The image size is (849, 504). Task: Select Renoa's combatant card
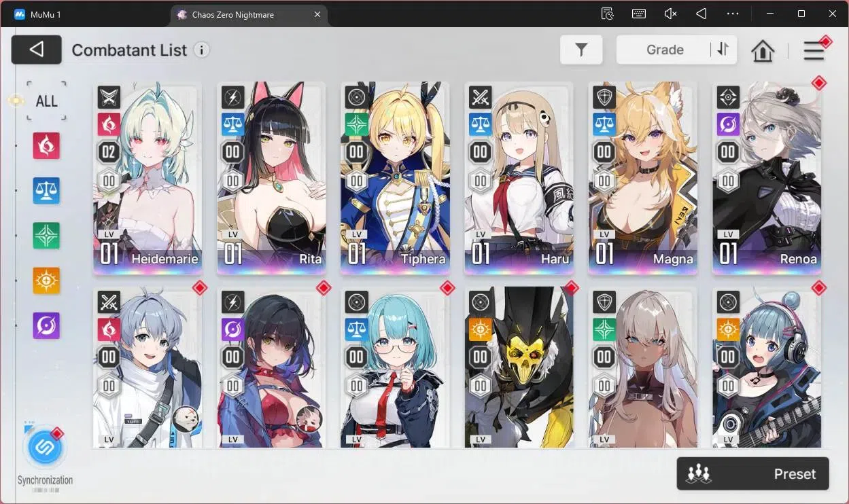767,178
